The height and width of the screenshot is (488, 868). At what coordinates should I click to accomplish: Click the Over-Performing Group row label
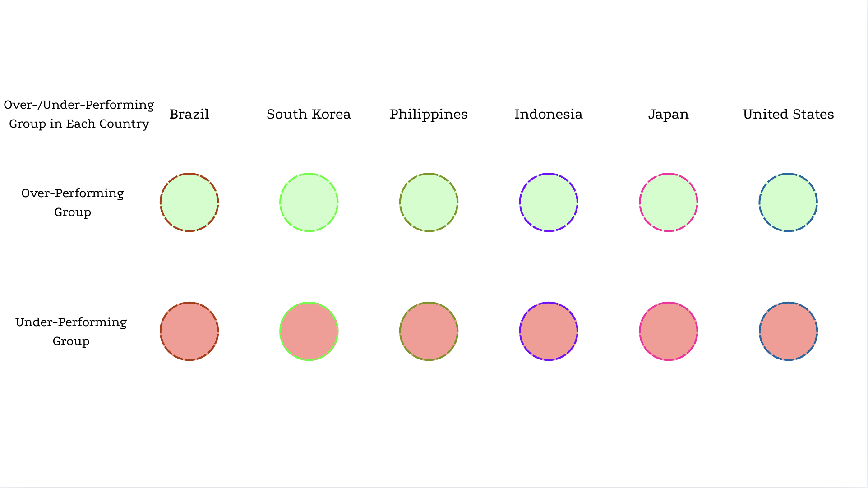tap(73, 203)
